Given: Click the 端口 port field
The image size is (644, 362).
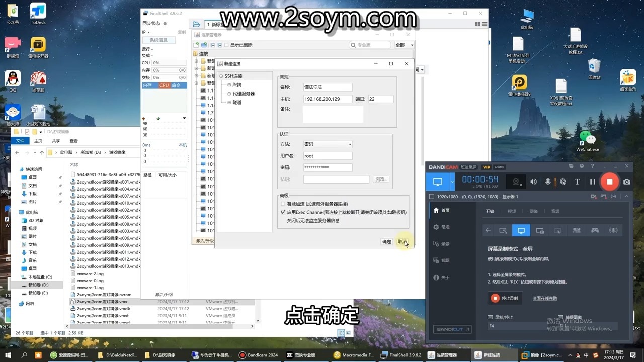Looking at the screenshot, I should (x=381, y=99).
